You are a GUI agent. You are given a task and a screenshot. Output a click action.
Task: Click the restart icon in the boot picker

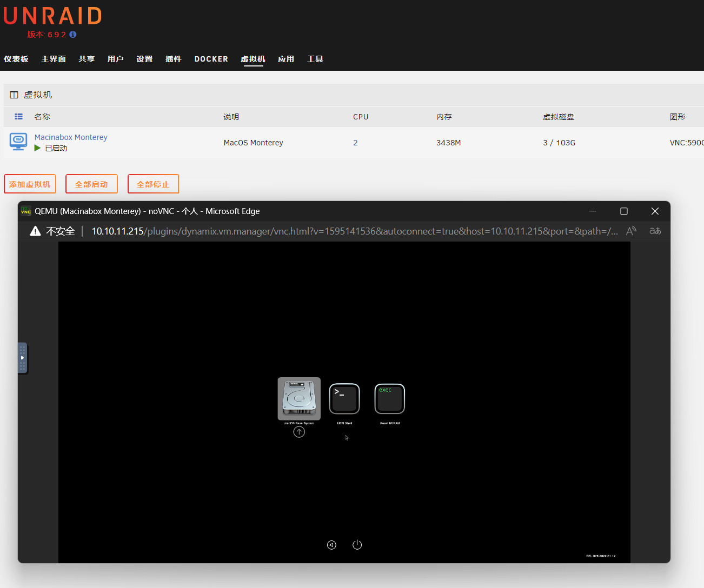331,545
